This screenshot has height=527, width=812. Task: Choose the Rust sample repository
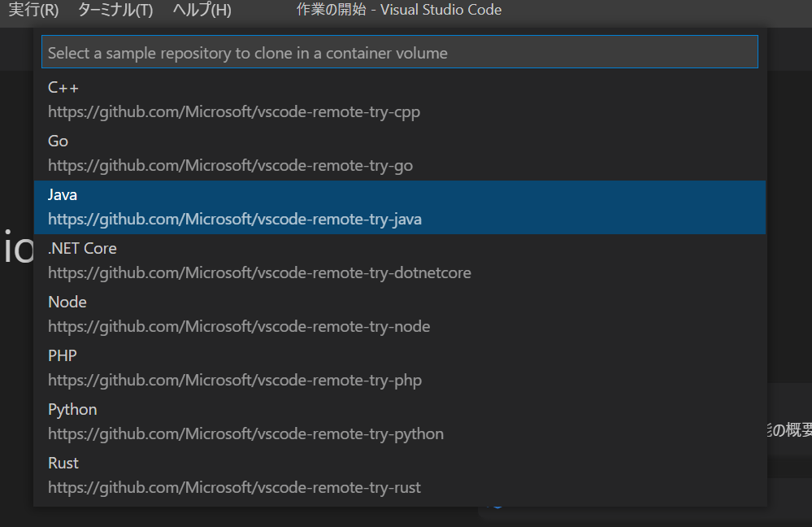tap(399, 475)
